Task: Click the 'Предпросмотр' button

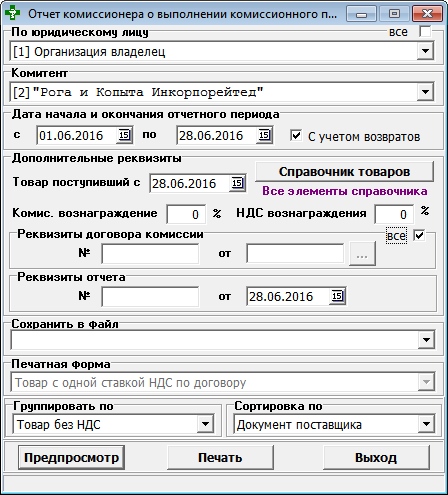Action: click(71, 457)
